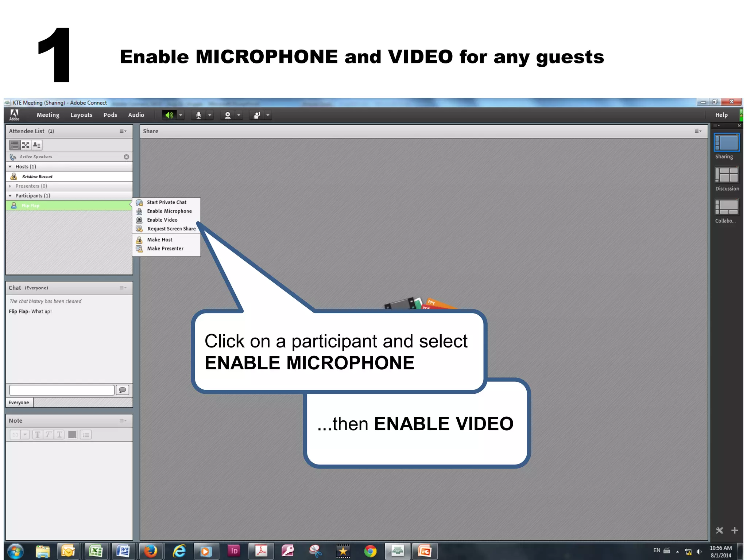Click the Active Speakers phone icon
The image size is (747, 560).
tap(13, 157)
